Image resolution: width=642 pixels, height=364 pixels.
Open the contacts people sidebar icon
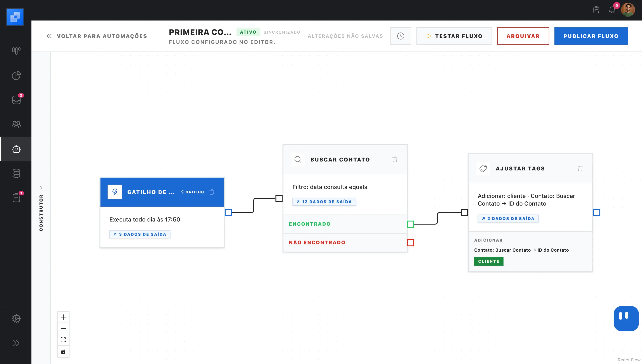pos(16,124)
